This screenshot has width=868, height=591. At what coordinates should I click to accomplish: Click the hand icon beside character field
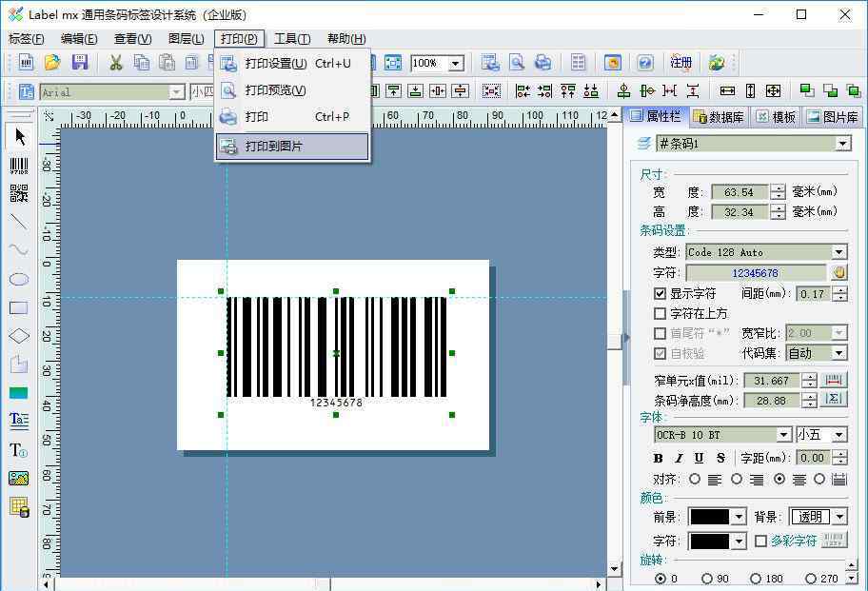[x=839, y=272]
